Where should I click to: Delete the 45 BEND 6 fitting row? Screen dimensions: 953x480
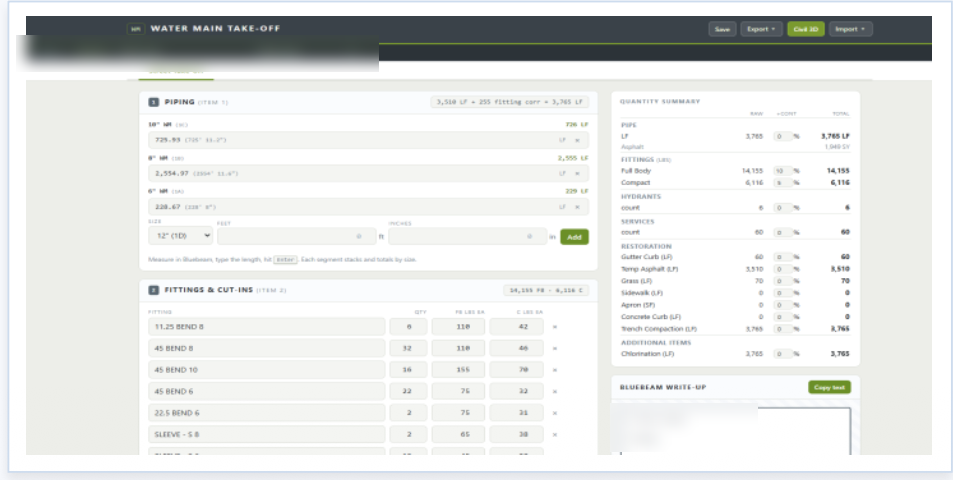point(554,392)
